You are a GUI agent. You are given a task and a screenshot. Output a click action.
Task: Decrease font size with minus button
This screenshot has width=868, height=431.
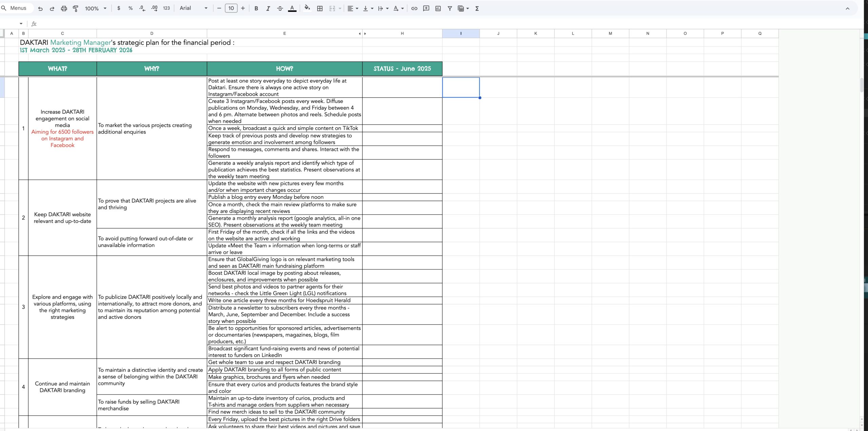[219, 8]
